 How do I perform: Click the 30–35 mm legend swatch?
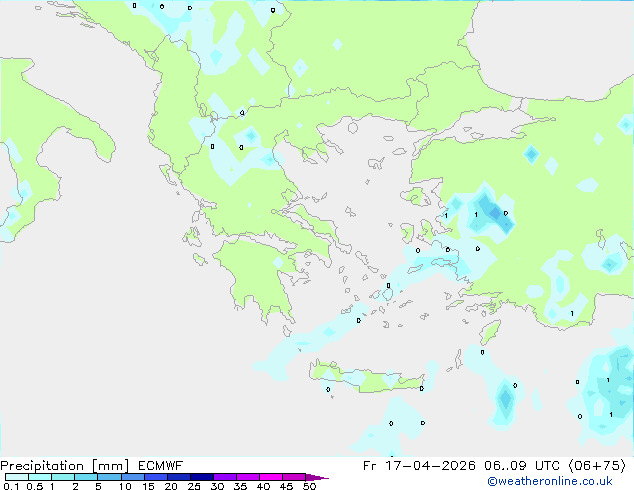[225, 477]
